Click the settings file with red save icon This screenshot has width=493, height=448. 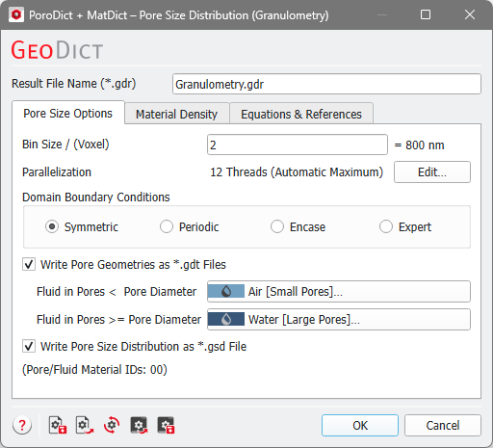58,425
